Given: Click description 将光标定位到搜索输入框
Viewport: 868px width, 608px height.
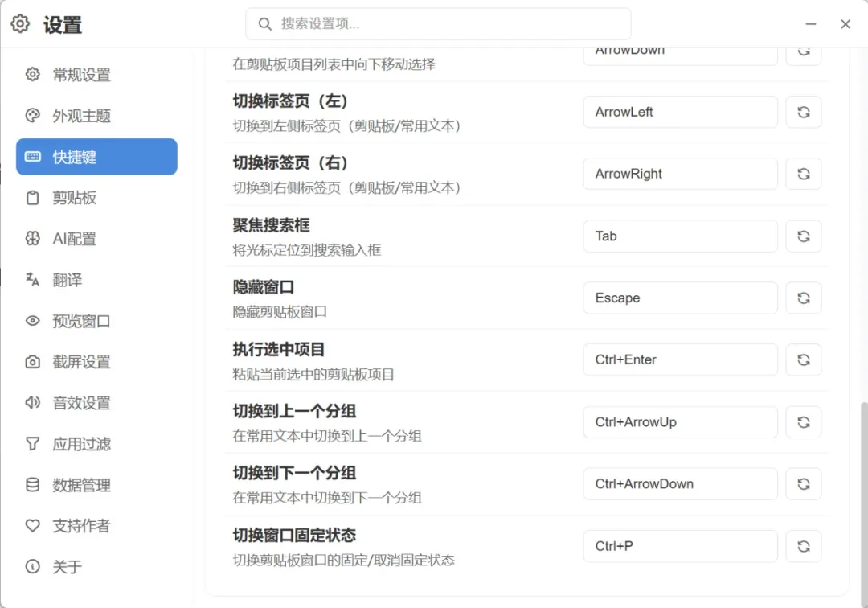Looking at the screenshot, I should click(307, 250).
